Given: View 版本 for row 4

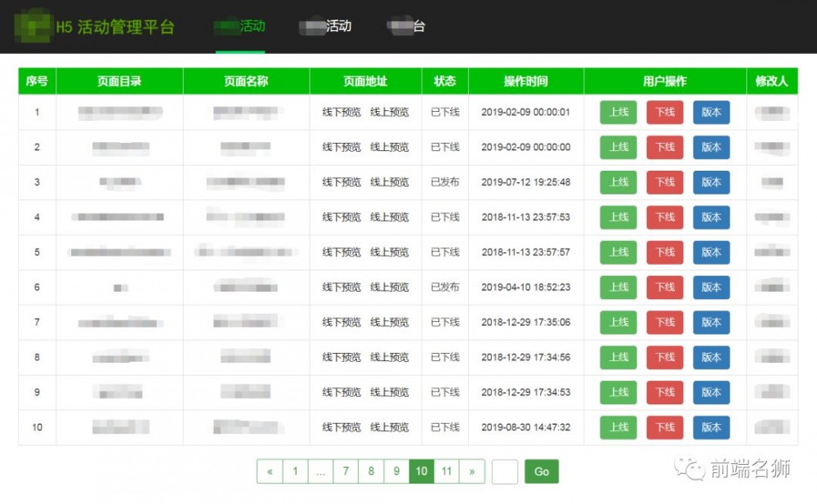Looking at the screenshot, I should 712,216.
